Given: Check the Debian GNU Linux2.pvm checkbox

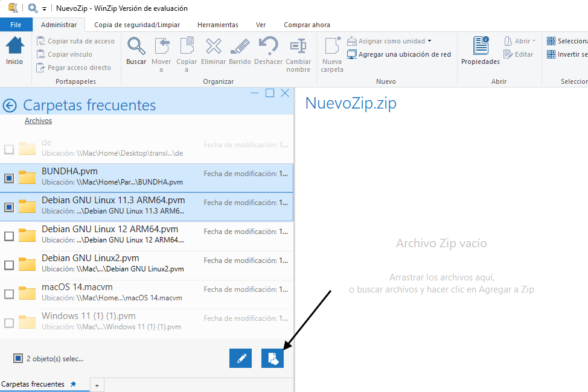Looking at the screenshot, I should [x=9, y=265].
